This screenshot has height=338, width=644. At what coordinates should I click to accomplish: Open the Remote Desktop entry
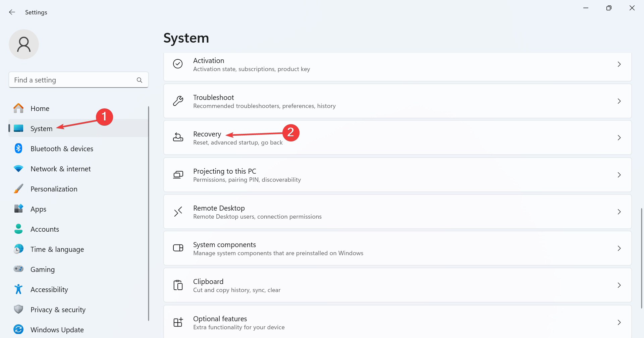point(397,212)
